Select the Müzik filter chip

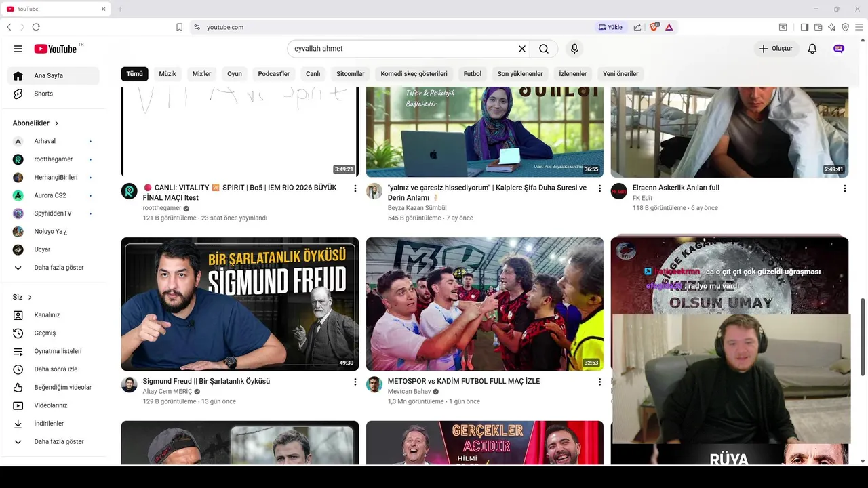167,74
